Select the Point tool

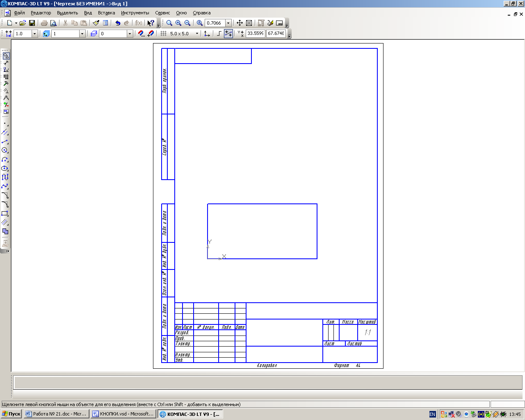[x=5, y=123]
